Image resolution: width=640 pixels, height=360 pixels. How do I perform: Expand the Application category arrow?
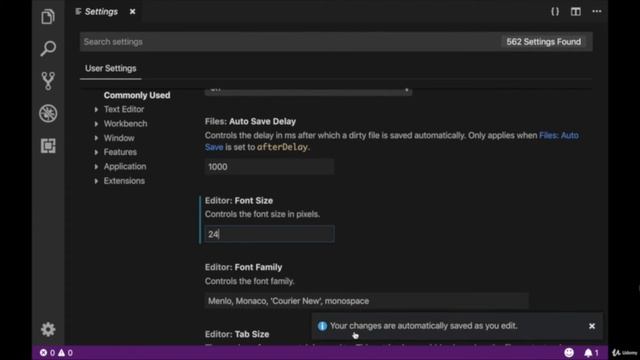96,167
